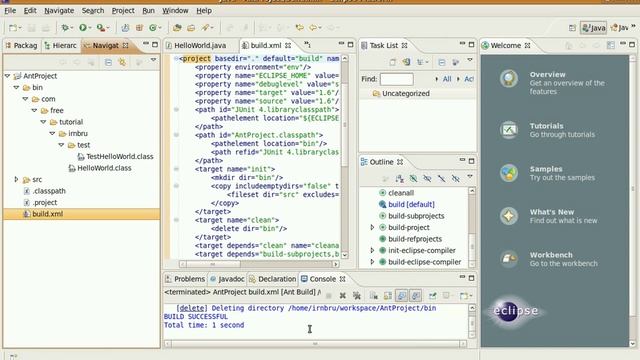The height and width of the screenshot is (360, 640).
Task: Click the New Java Project toolbar icon
Action: pos(125,28)
